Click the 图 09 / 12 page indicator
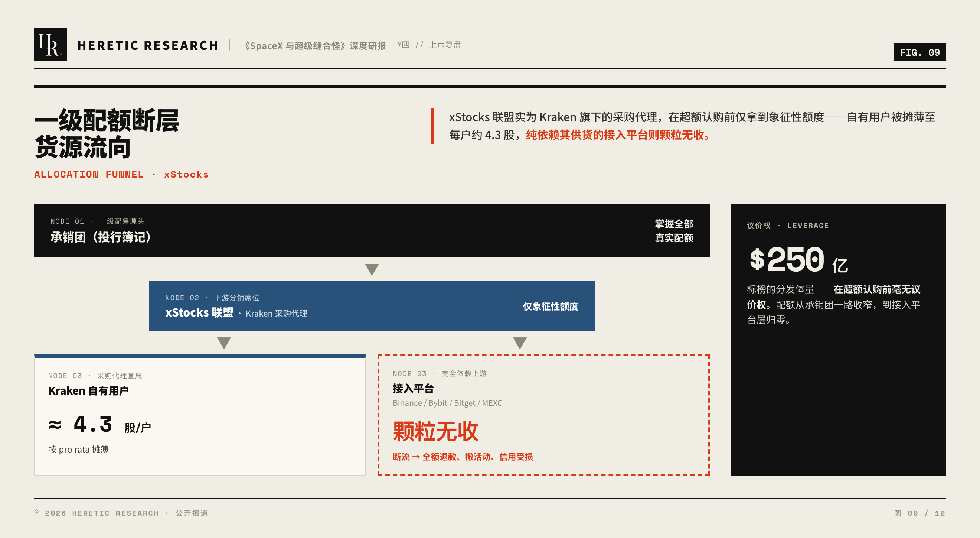The width and height of the screenshot is (980, 538). click(919, 513)
